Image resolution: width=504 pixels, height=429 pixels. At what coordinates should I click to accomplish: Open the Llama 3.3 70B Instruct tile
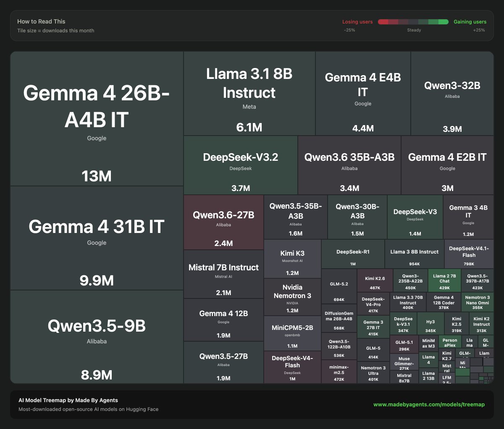(408, 302)
